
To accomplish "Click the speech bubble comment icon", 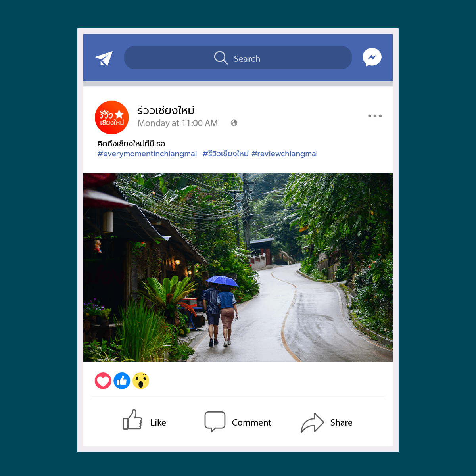I will pos(215,422).
